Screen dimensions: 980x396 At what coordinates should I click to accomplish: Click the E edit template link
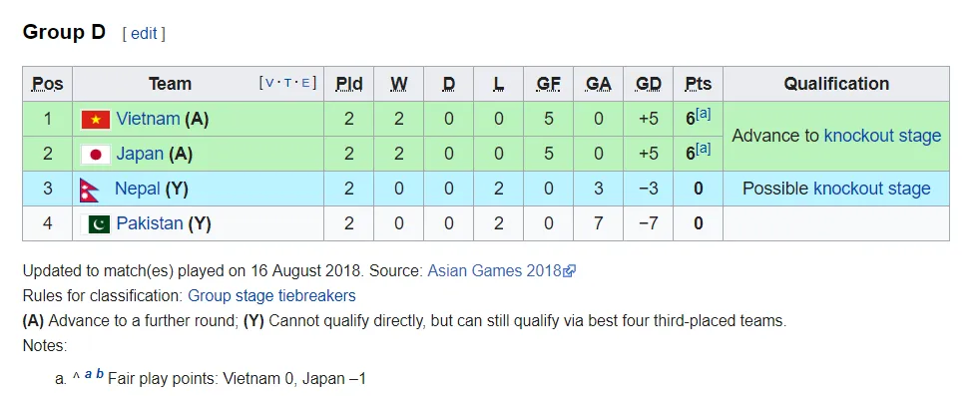[x=305, y=83]
